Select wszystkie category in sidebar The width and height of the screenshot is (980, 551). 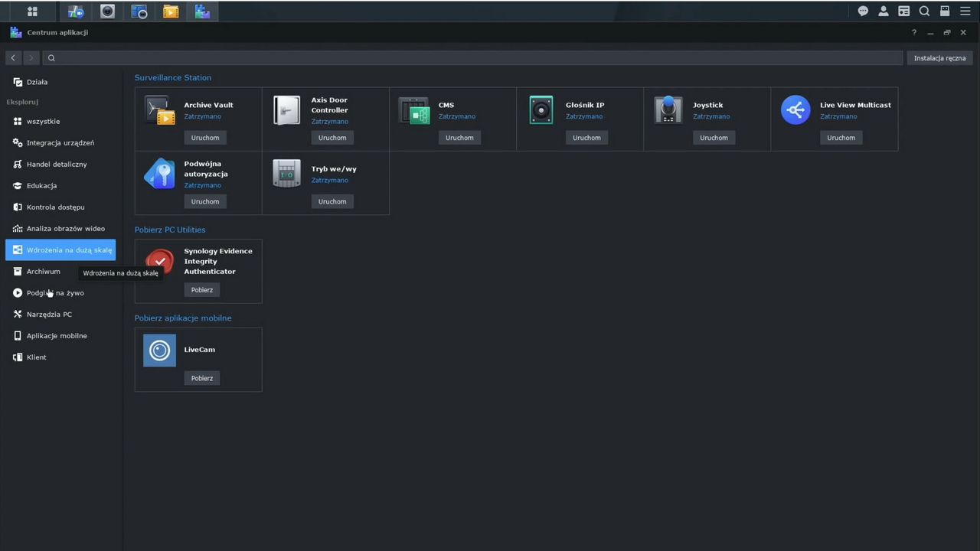click(60, 121)
